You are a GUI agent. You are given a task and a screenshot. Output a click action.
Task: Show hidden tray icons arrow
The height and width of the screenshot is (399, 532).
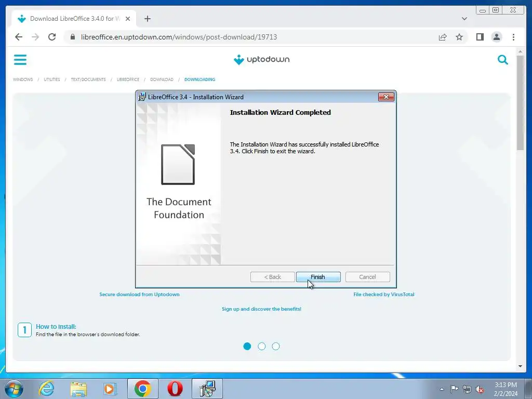click(442, 389)
